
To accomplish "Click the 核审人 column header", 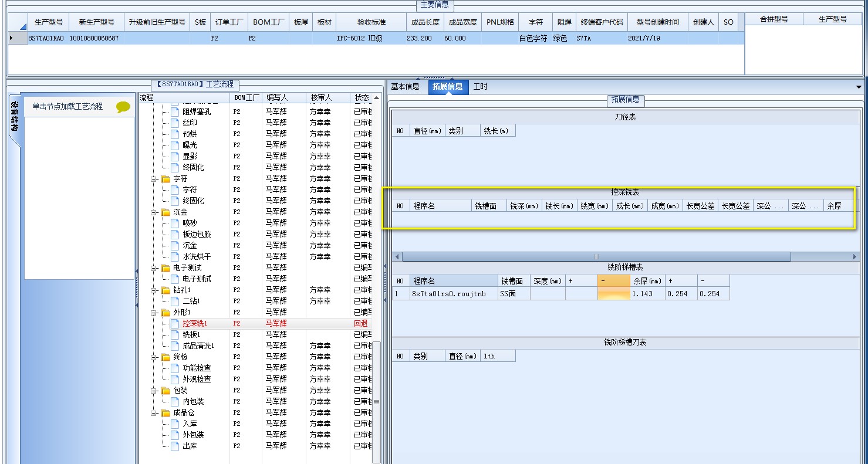I will pyautogui.click(x=328, y=97).
